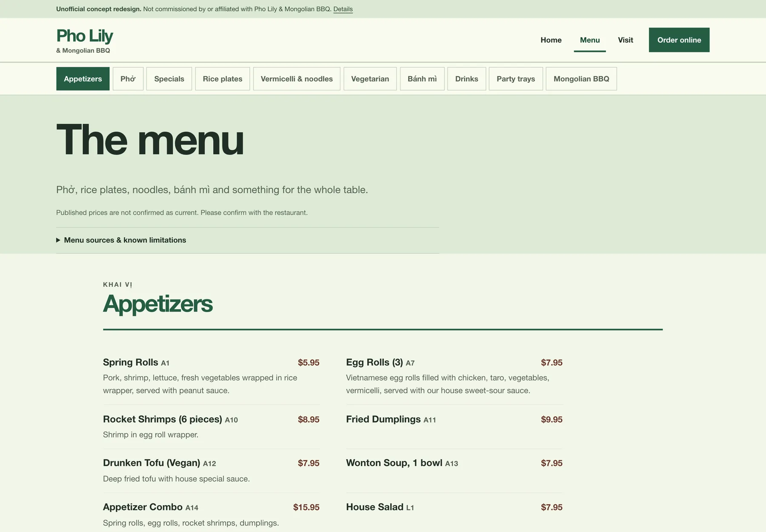Screen dimensions: 766x532
Task: Click 'Deep fried tofu with house special sauce.'
Action: coord(176,479)
